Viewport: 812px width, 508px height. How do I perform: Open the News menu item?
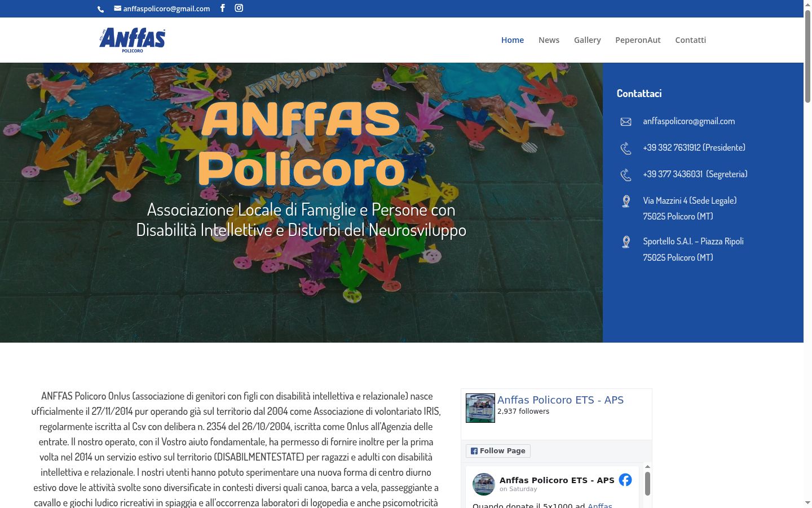[x=549, y=40]
